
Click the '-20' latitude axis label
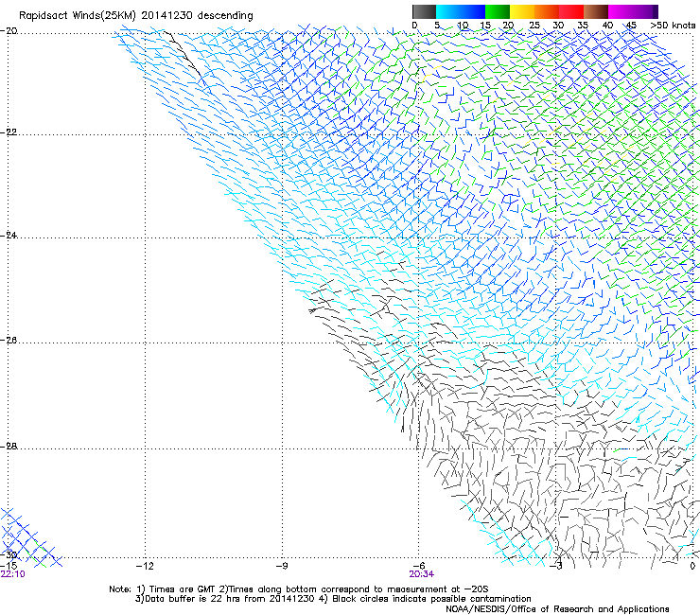(9, 31)
